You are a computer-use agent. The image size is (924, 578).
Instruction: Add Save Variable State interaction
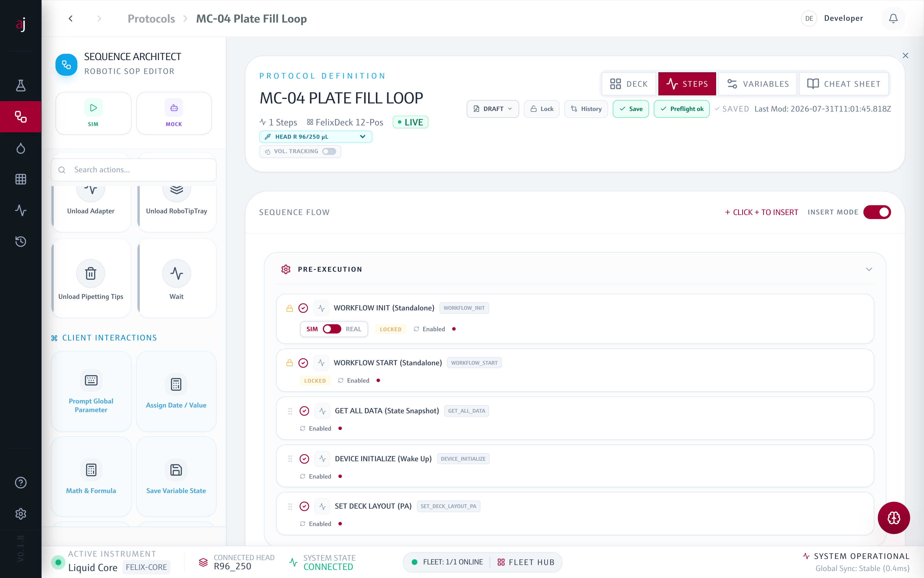[176, 477]
